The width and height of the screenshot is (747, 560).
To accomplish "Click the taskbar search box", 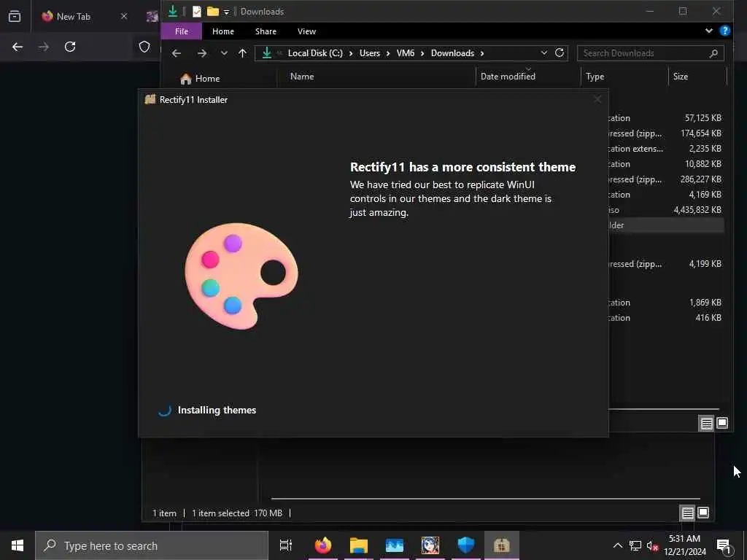I will point(152,545).
